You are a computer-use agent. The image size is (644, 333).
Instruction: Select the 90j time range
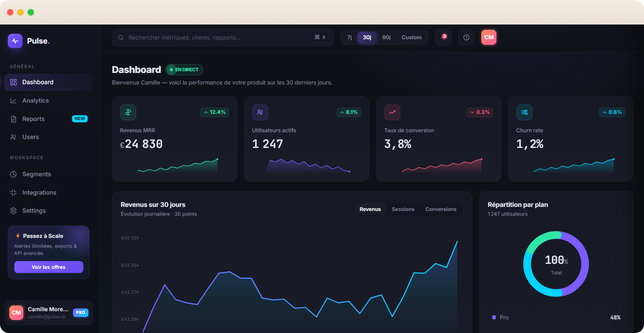pyautogui.click(x=386, y=37)
